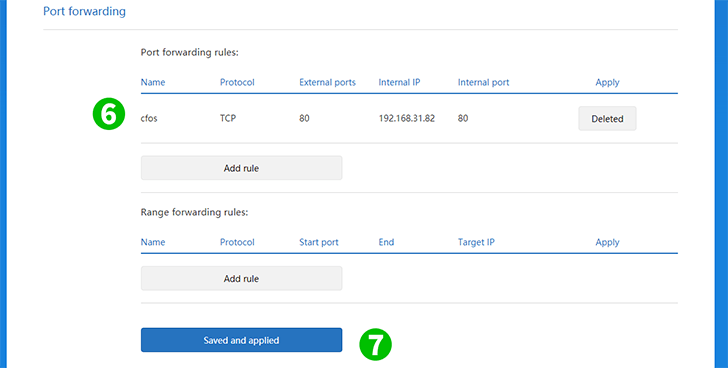Select the cfos rule name
The image size is (728, 368).
coord(149,118)
